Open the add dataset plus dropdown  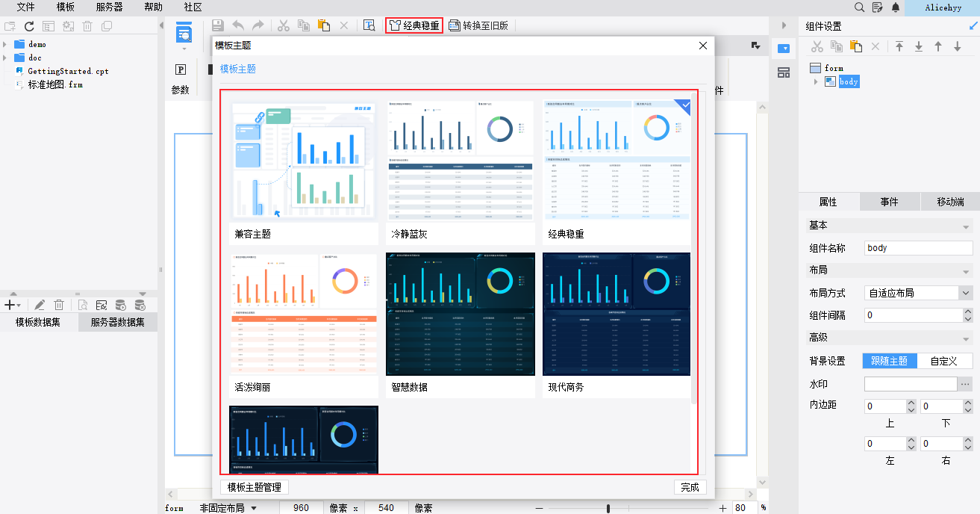click(12, 305)
